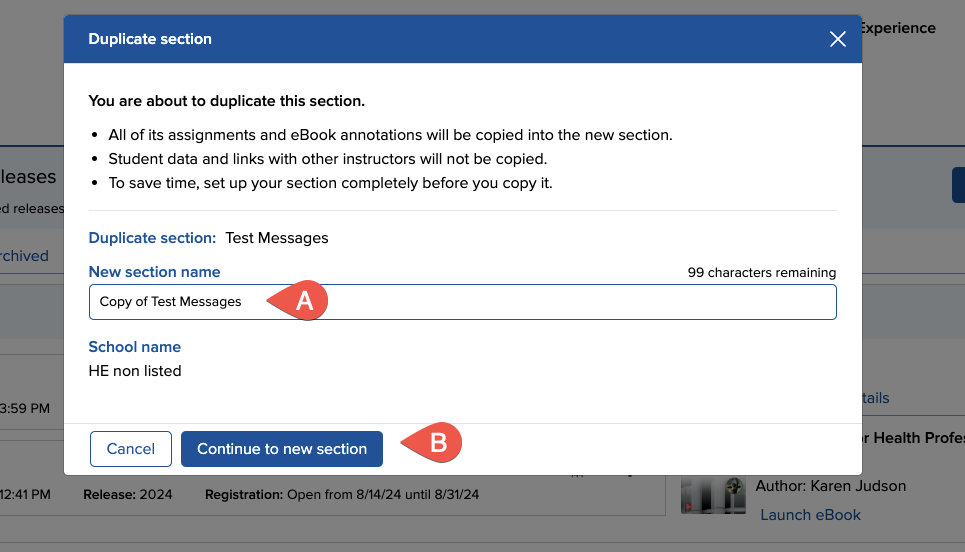Viewport: 965px width, 552px height.
Task: Click the 'You are about to duplicate' heading
Action: (x=226, y=101)
